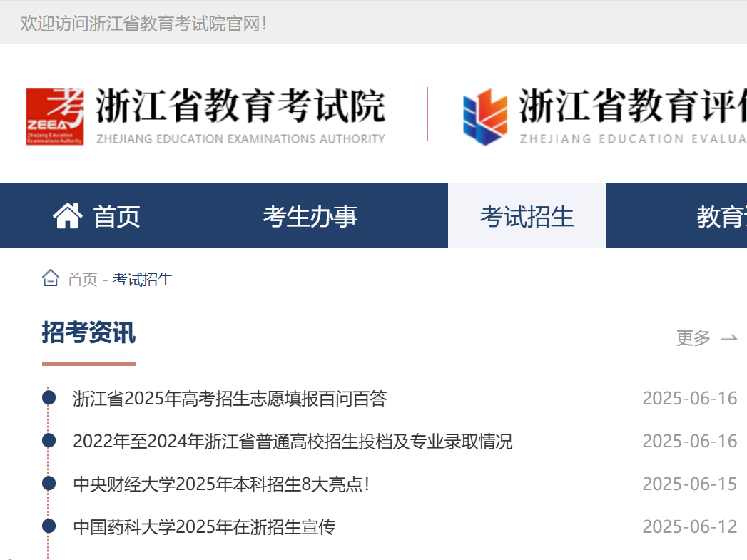Viewport: 747px width, 560px height.
Task: Open article 中央财经大学2025年本科招生8大亮点
Action: pos(221,484)
